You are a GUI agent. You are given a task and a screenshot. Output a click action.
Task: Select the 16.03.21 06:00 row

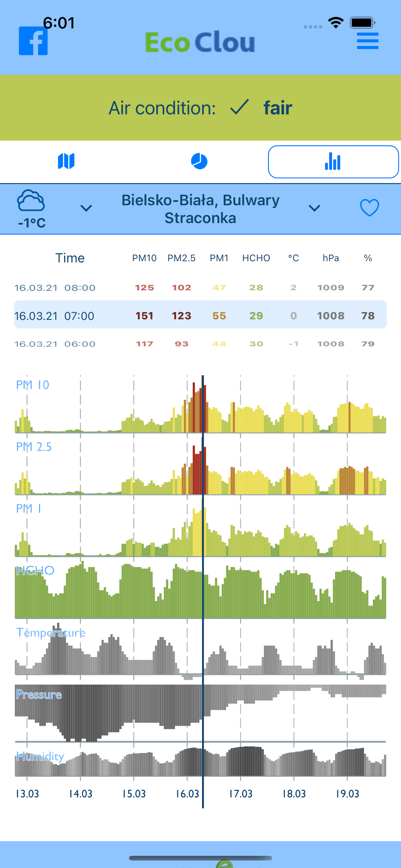coord(200,344)
